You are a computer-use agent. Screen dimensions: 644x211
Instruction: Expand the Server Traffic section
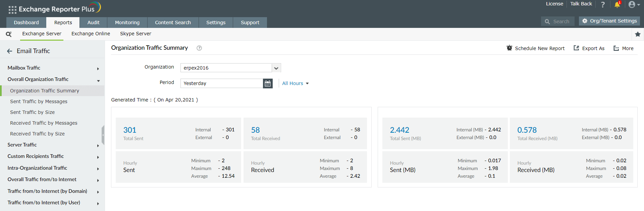98,146
